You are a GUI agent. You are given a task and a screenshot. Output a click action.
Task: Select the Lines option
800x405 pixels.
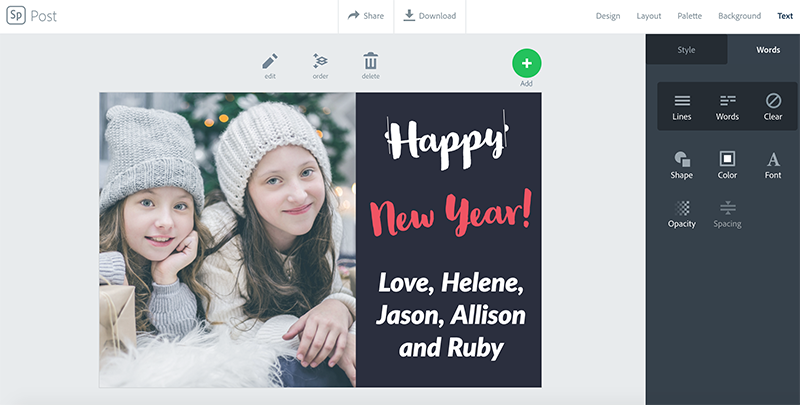click(x=682, y=107)
